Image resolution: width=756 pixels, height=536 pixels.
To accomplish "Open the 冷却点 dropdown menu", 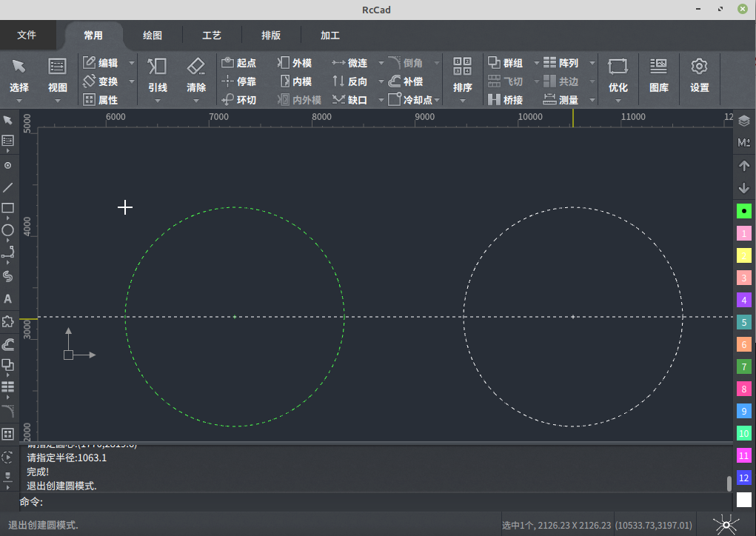I will pos(435,99).
